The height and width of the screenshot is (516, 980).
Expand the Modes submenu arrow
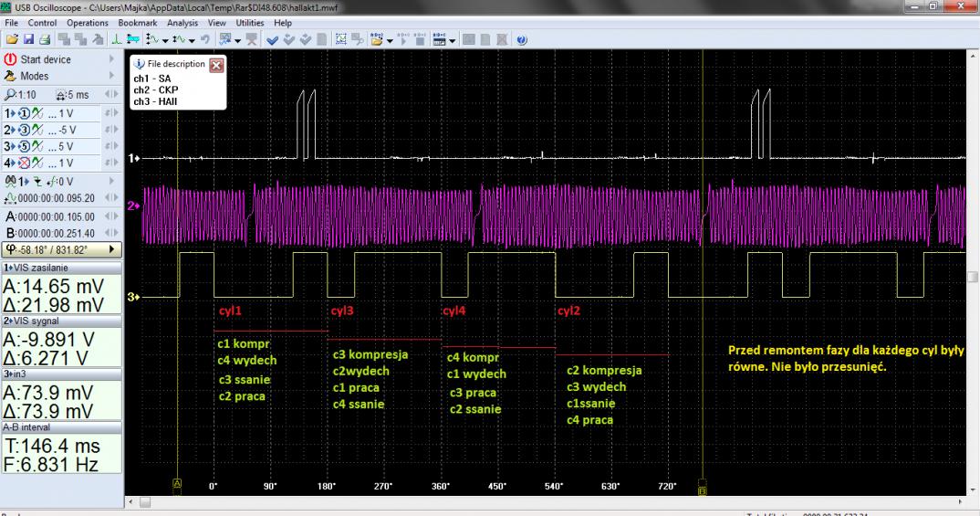pyautogui.click(x=111, y=78)
